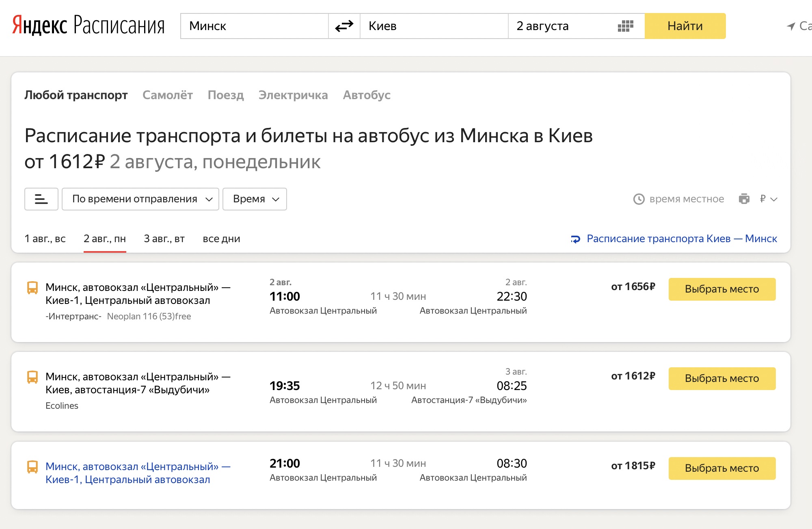The image size is (812, 529).
Task: Click the 11:00 trip route title
Action: 138,294
